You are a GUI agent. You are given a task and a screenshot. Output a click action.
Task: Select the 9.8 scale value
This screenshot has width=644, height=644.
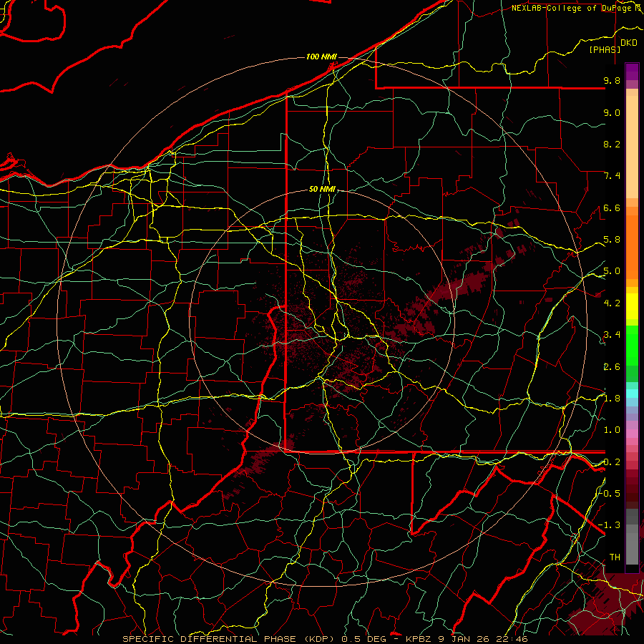[612, 80]
